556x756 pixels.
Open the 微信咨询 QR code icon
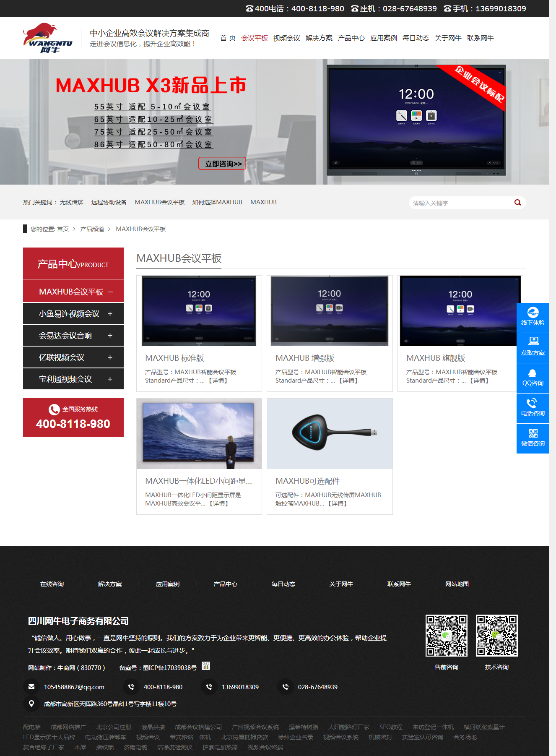point(533,438)
